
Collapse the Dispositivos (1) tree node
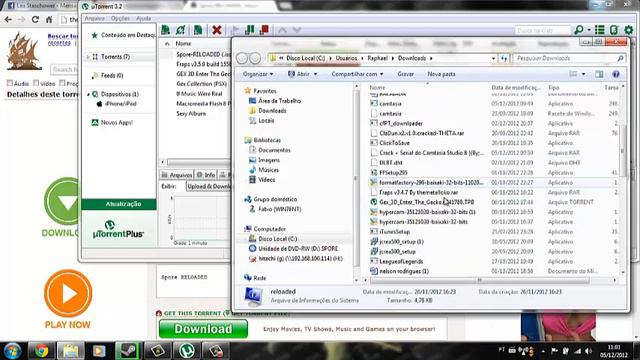[88, 94]
